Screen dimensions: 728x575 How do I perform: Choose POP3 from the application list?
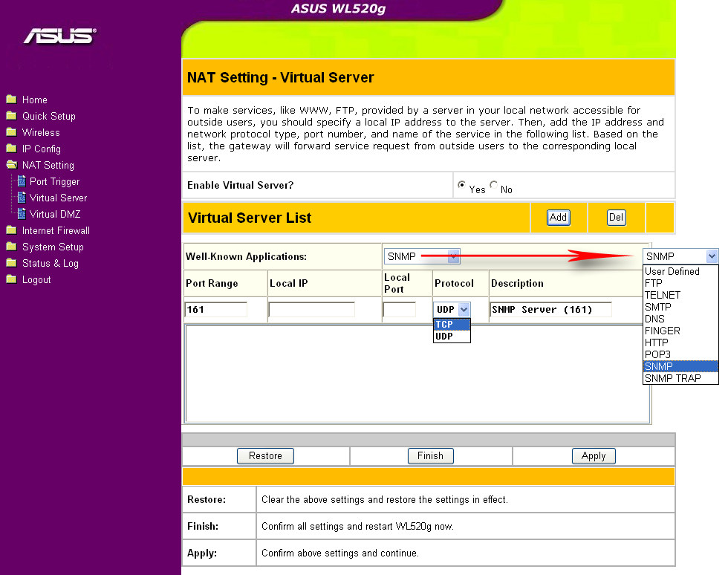[680, 354]
